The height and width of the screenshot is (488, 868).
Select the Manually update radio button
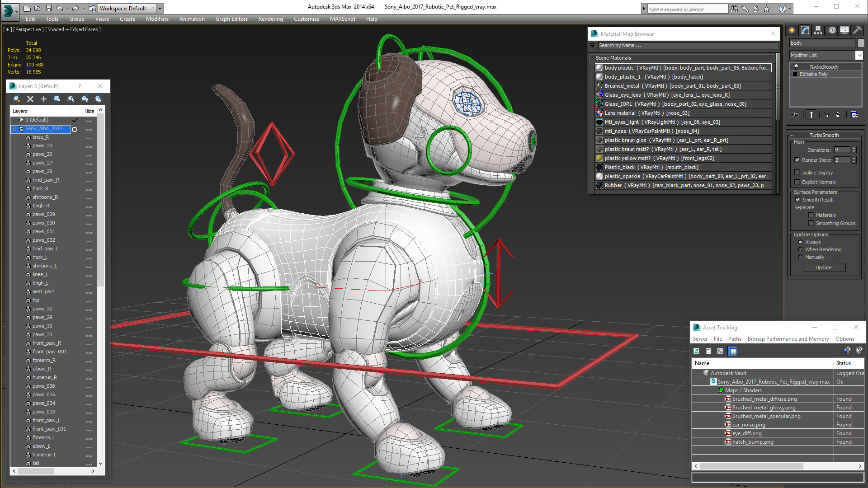click(801, 257)
